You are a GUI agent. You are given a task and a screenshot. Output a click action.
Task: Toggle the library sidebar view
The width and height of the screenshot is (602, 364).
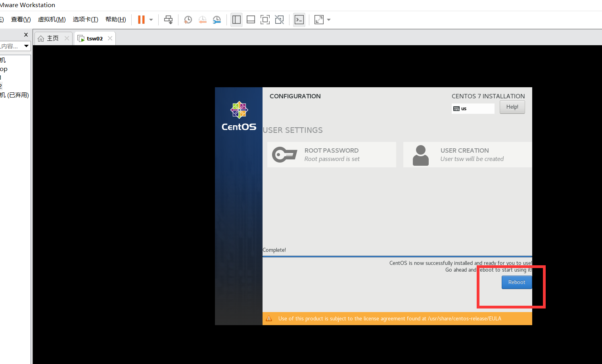236,19
